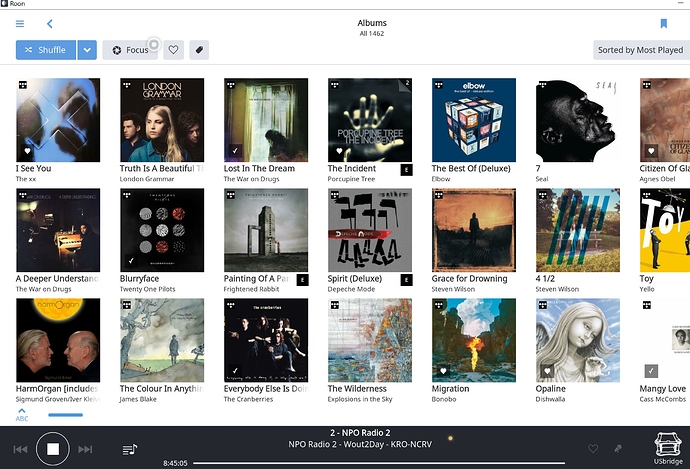This screenshot has width=690, height=469.
Task: Skip to next track
Action: (x=85, y=449)
